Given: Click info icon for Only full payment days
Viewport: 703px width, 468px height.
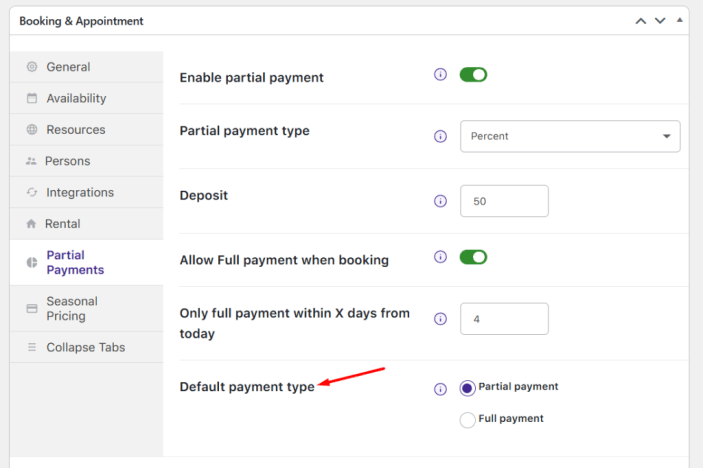Looking at the screenshot, I should [440, 319].
